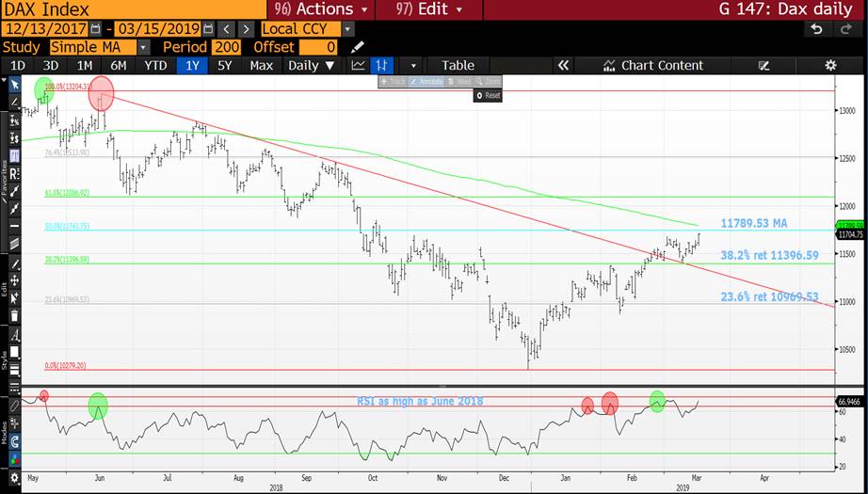Click the 'RSI as high as June 2018' note
Screen dimensions: 868x494
(420, 401)
